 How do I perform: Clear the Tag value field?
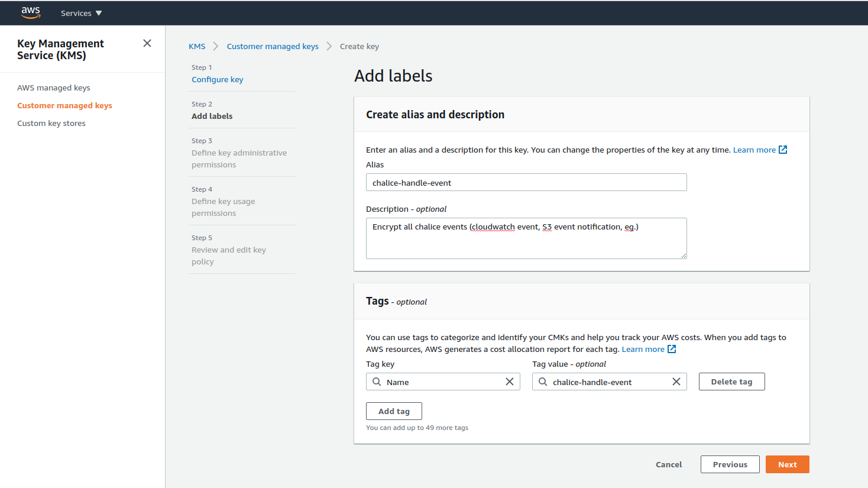[x=676, y=382]
